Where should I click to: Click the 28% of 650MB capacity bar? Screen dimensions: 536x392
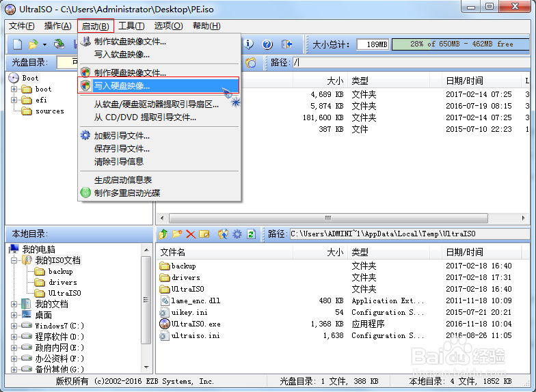tap(461, 44)
